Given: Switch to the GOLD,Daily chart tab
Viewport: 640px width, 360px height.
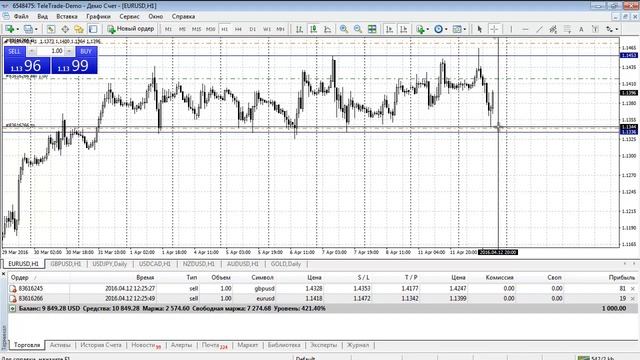Looking at the screenshot, I should (286, 264).
